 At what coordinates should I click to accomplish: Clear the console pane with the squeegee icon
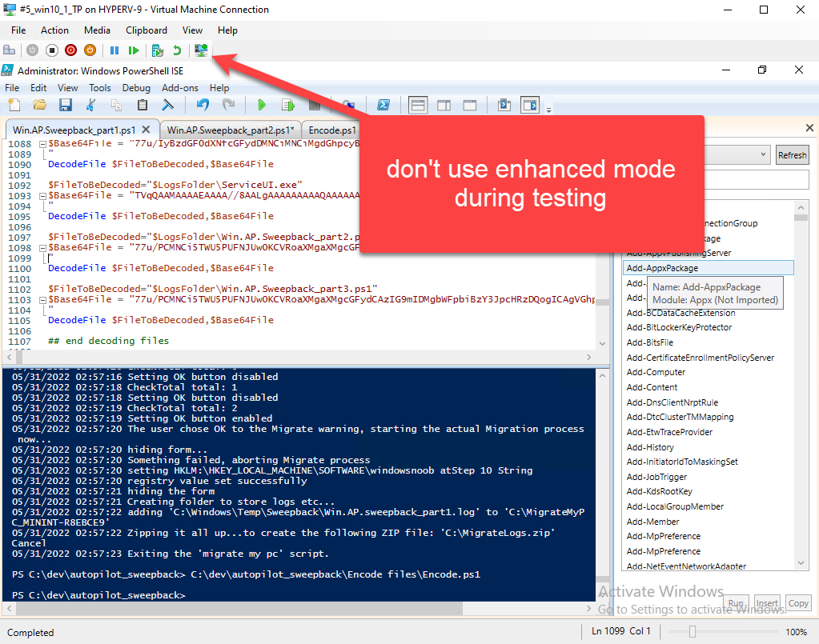click(167, 105)
